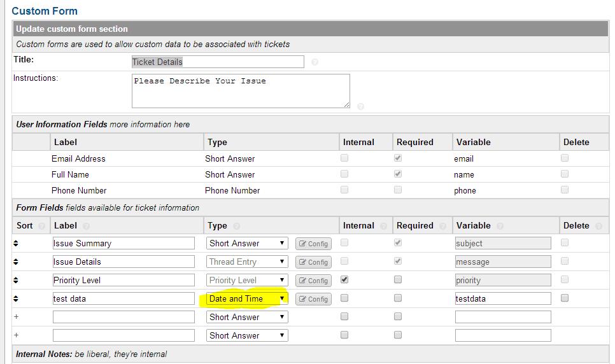Click sort handle for Issue Summary row

(x=16, y=243)
